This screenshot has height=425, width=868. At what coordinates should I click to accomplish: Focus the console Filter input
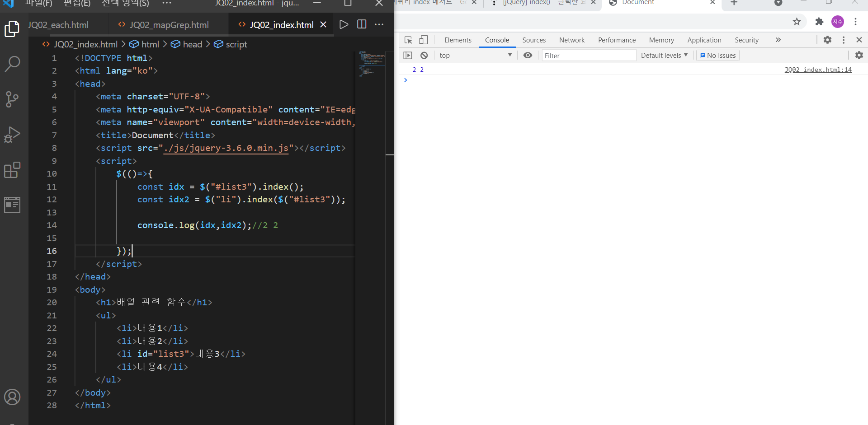click(x=589, y=55)
